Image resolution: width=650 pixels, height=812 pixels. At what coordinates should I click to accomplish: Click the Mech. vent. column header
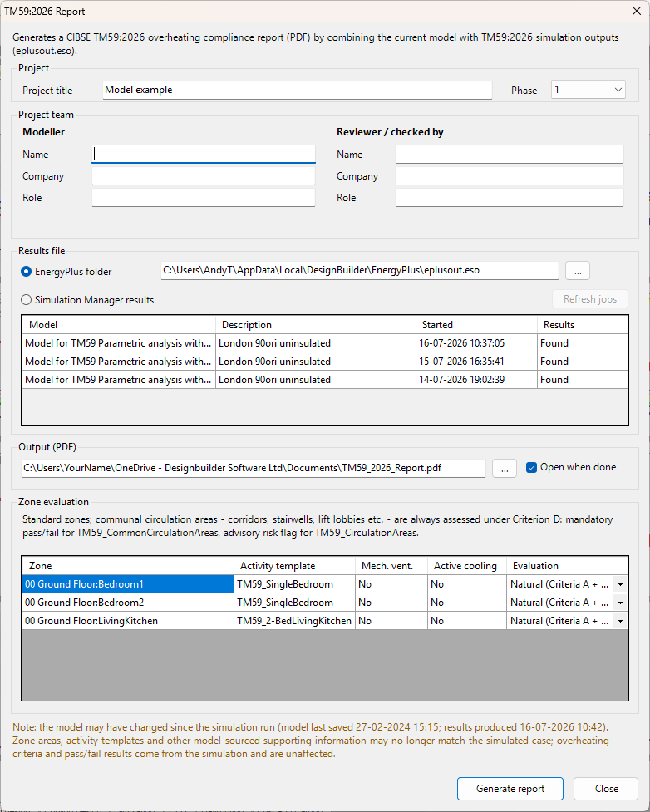point(391,565)
